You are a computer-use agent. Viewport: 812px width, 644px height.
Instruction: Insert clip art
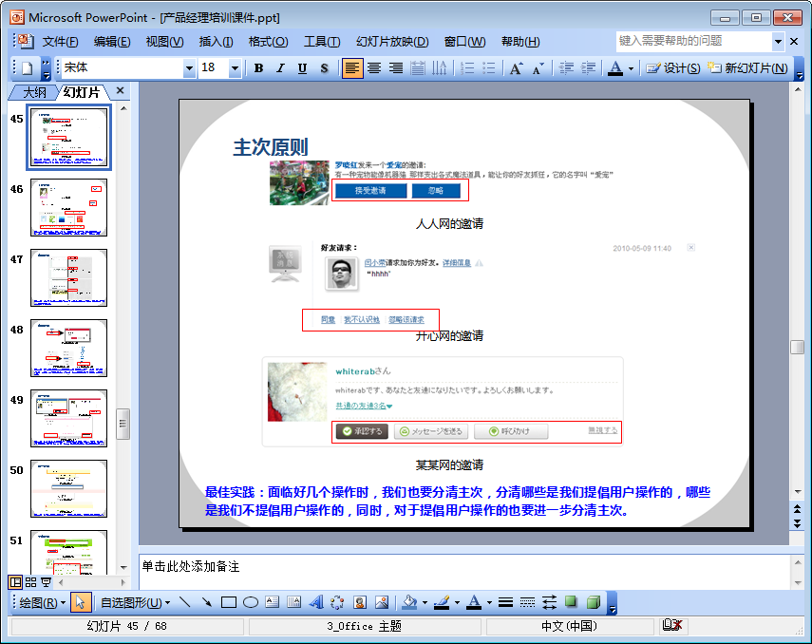(x=360, y=602)
